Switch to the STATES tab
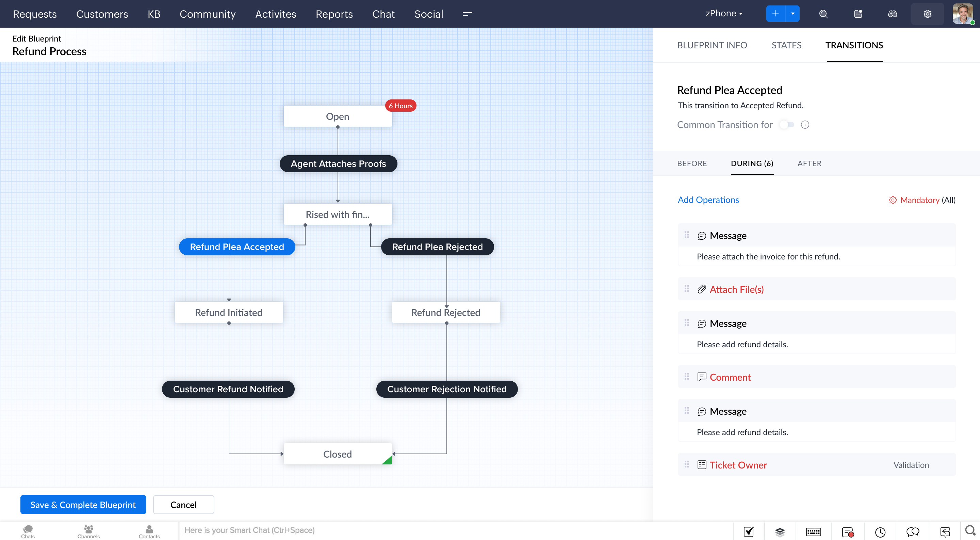The height and width of the screenshot is (540, 980). [x=786, y=45]
